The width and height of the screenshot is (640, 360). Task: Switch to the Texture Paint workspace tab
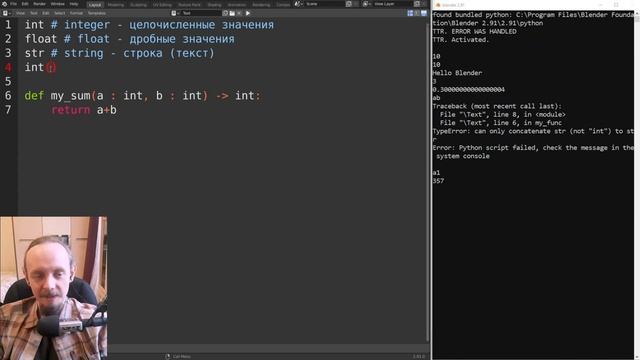189,4
